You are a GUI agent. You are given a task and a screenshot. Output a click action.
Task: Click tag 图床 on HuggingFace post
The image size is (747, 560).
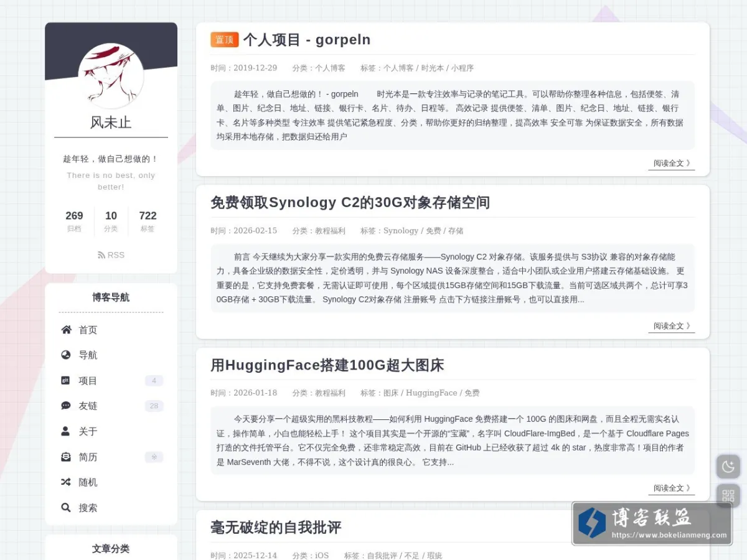pos(391,393)
